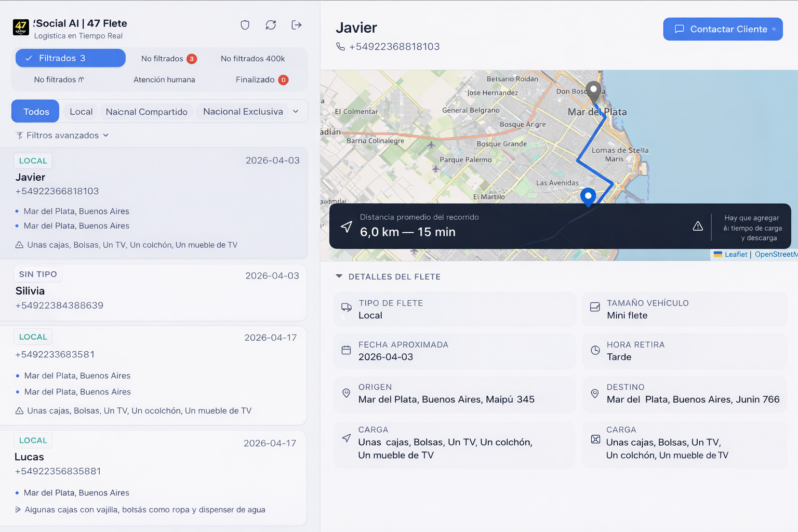The image size is (798, 532).
Task: Click the logout icon in header
Action: coord(297,25)
